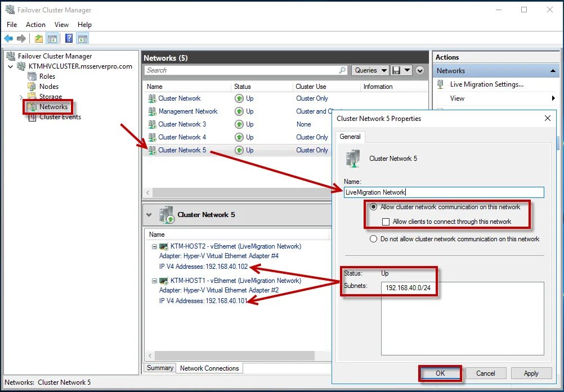
Task: Click the Up status icon for Management Network
Action: [239, 111]
